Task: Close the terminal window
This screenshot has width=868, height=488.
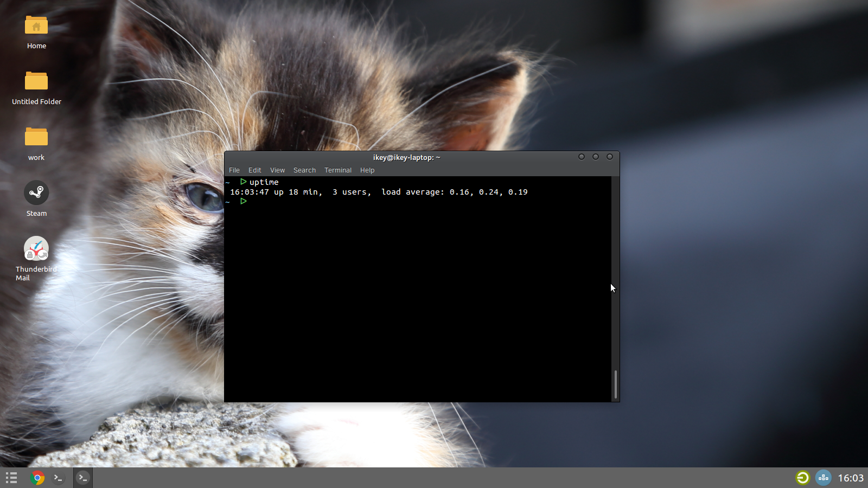Action: [610, 157]
